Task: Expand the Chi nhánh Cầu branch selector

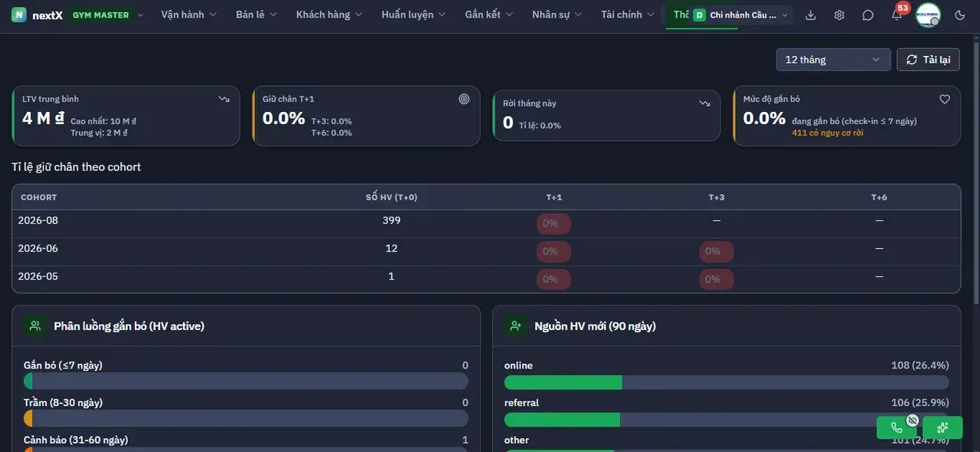Action: coord(740,15)
